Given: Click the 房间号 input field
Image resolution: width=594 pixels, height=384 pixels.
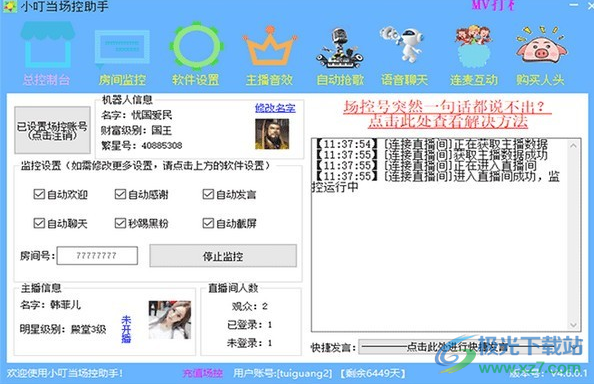Looking at the screenshot, I should tap(97, 256).
